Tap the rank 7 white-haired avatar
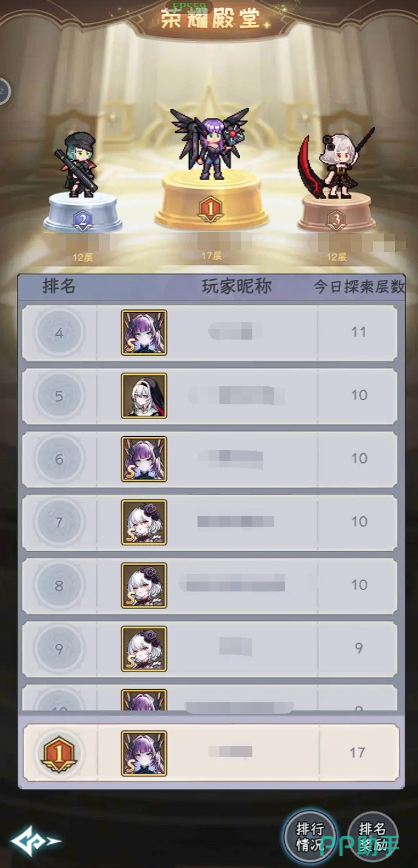418x868 pixels. point(144,522)
